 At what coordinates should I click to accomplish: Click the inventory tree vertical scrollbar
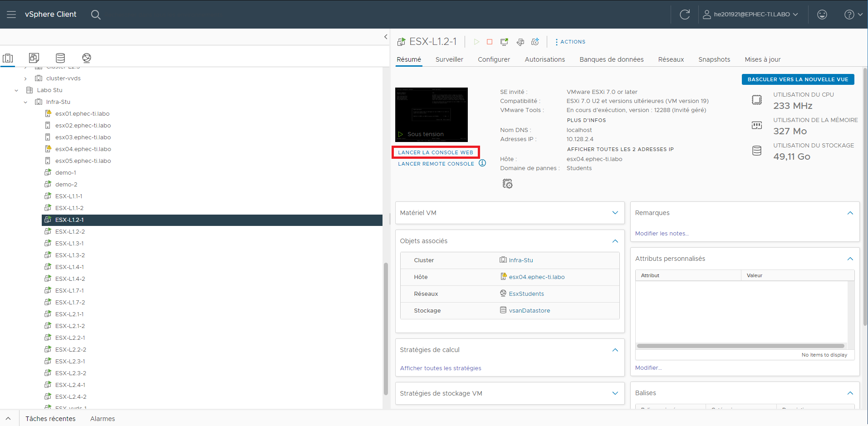coord(386,329)
